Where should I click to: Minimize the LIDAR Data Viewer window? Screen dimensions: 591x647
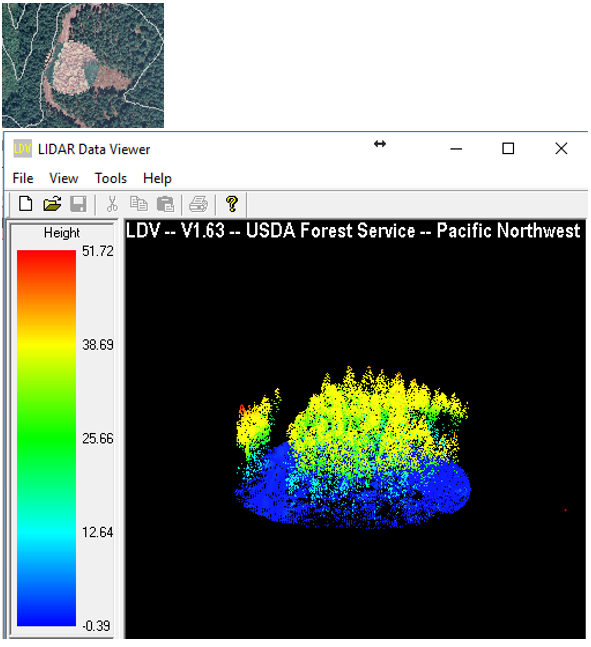point(456,149)
